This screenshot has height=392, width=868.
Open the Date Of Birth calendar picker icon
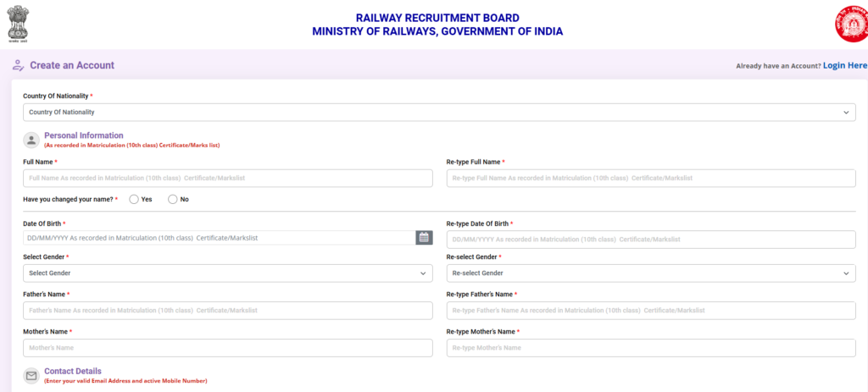pos(424,238)
